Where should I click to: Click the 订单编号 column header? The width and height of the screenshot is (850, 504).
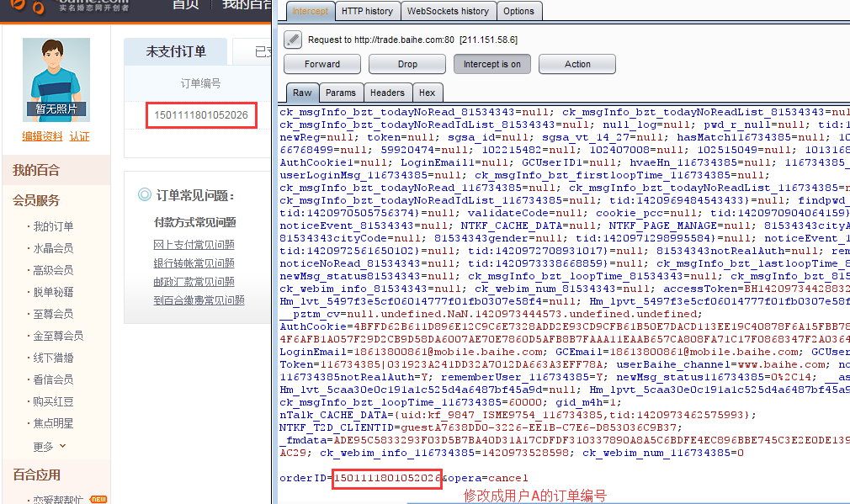tap(200, 83)
